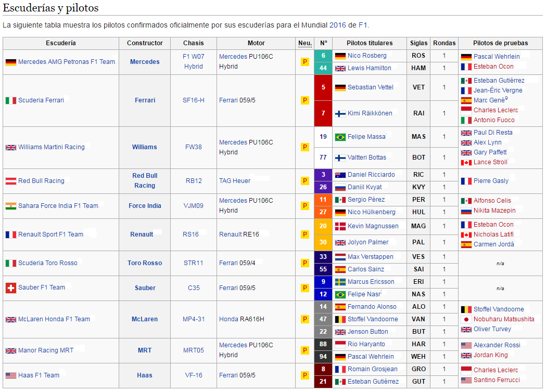546x392 pixels.
Task: Click the yellow number 20 cell for Magnussen
Action: point(323,227)
